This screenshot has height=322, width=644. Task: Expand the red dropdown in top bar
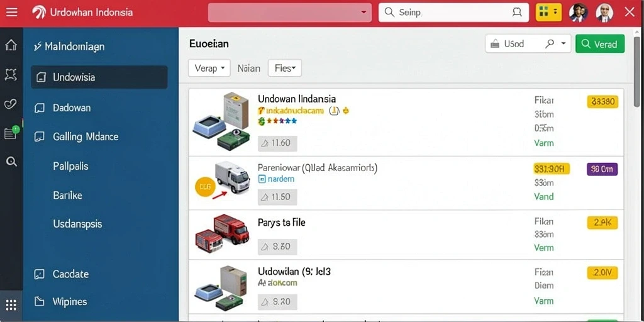(290, 13)
